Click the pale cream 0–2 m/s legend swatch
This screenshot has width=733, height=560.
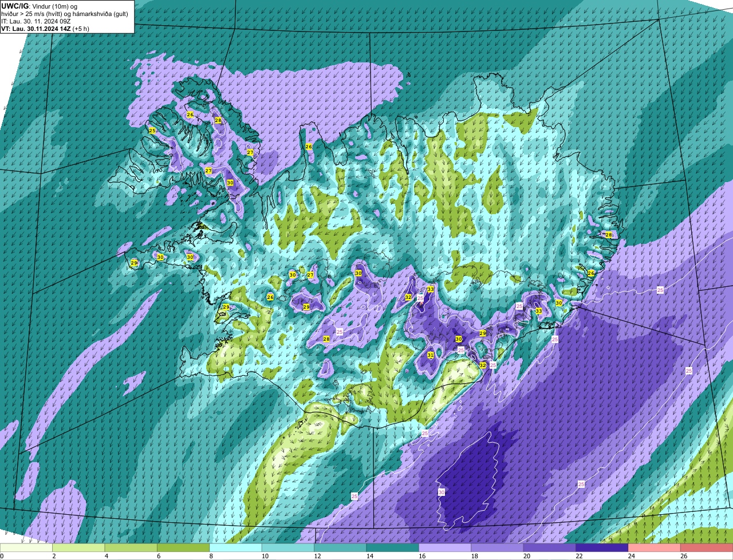point(26,548)
